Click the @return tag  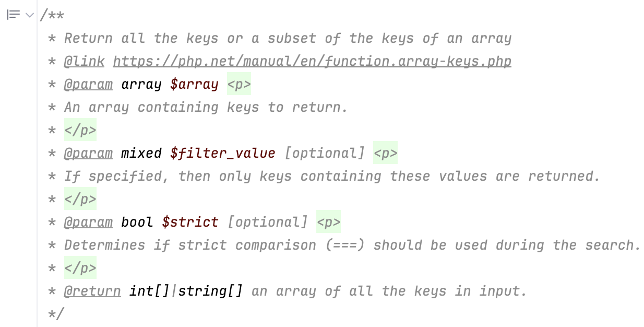92,291
